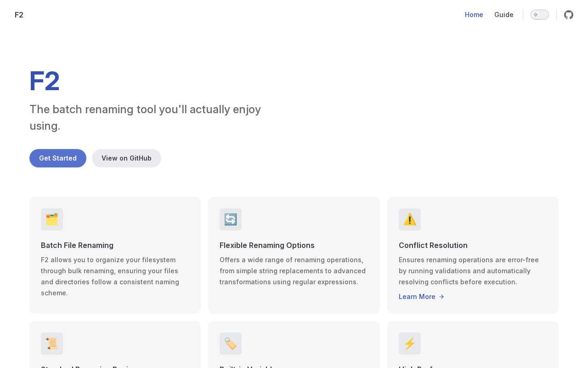
Task: Select the Conflict Resolution card heading
Action: pyautogui.click(x=433, y=245)
